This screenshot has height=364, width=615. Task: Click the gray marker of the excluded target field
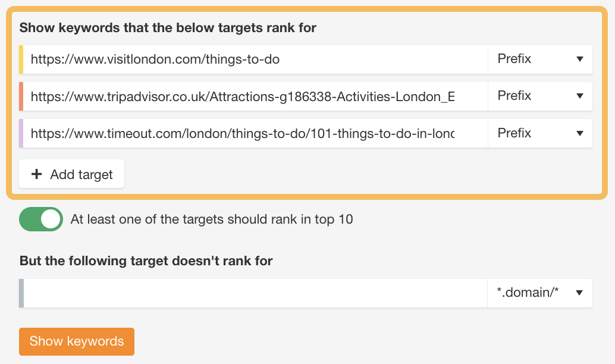click(x=21, y=293)
